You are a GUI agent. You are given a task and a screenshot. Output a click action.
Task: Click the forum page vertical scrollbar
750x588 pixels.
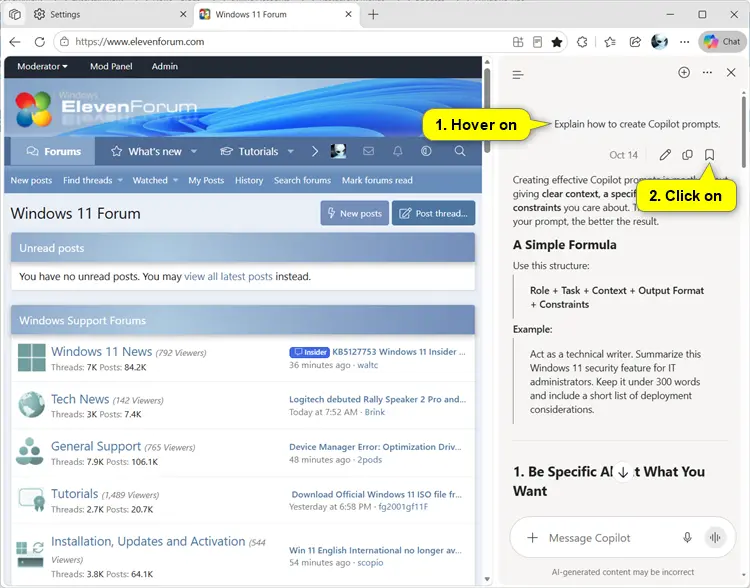tap(487, 110)
